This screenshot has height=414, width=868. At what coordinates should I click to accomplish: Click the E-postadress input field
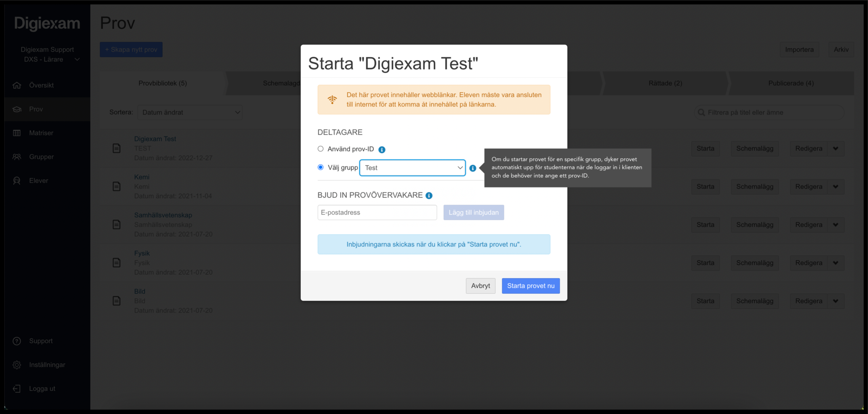pyautogui.click(x=377, y=212)
